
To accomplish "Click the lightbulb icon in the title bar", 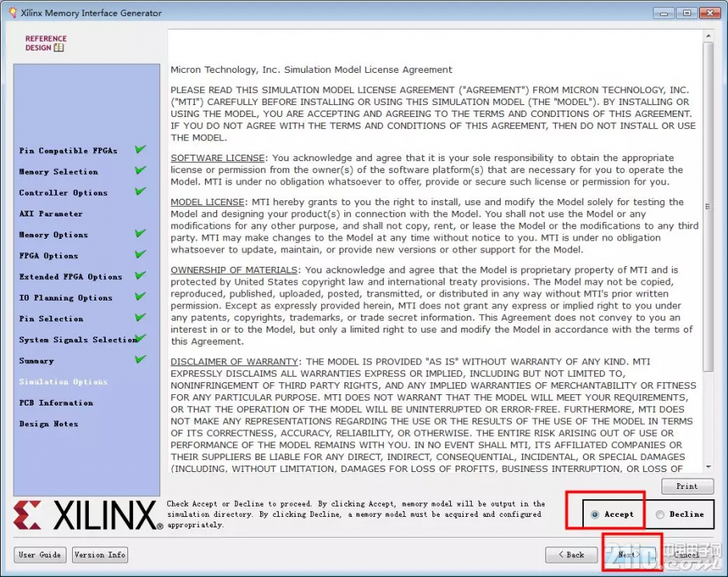I will tap(13, 13).
